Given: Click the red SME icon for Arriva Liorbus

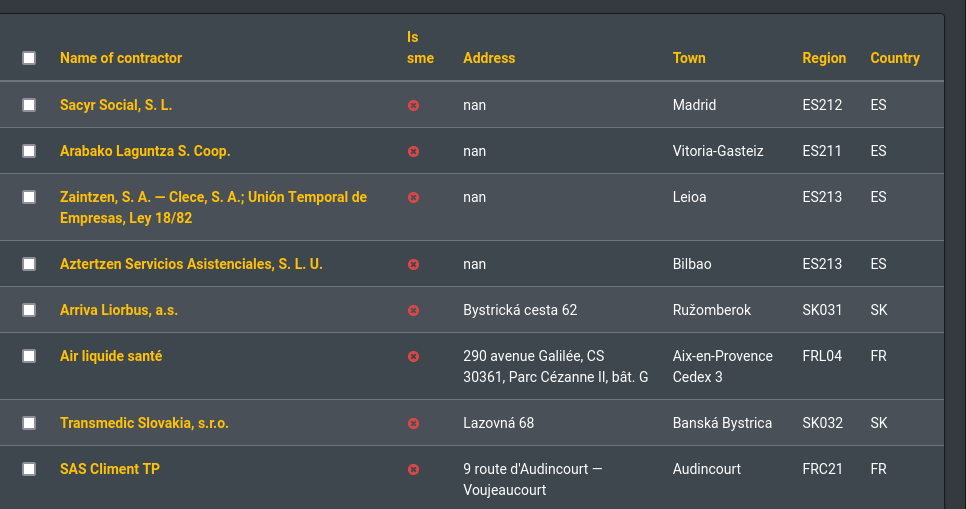Looking at the screenshot, I should (x=413, y=311).
